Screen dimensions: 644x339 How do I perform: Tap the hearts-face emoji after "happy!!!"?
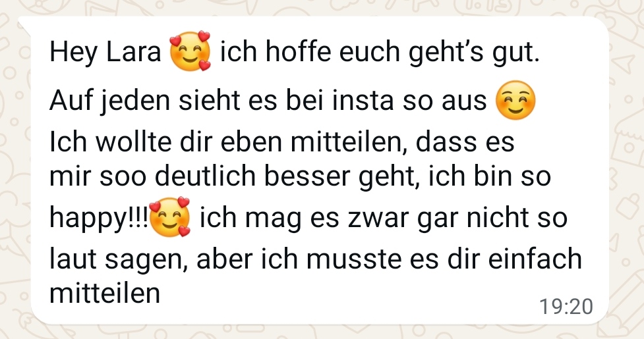click(169, 217)
